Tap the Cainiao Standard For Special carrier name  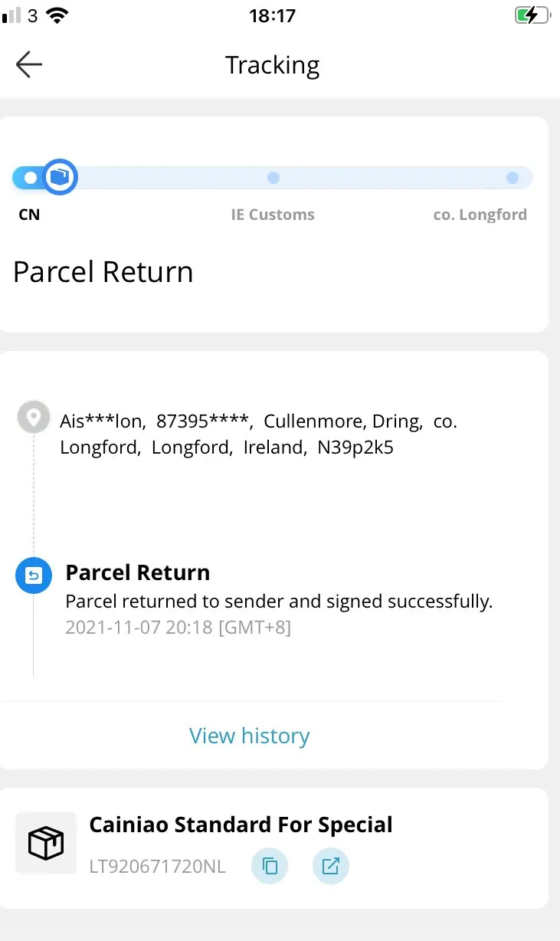pos(241,825)
